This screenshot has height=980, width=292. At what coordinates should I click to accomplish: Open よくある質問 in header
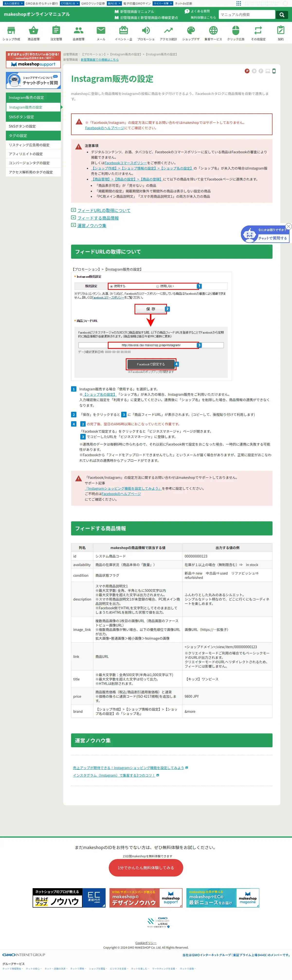[x=197, y=11]
